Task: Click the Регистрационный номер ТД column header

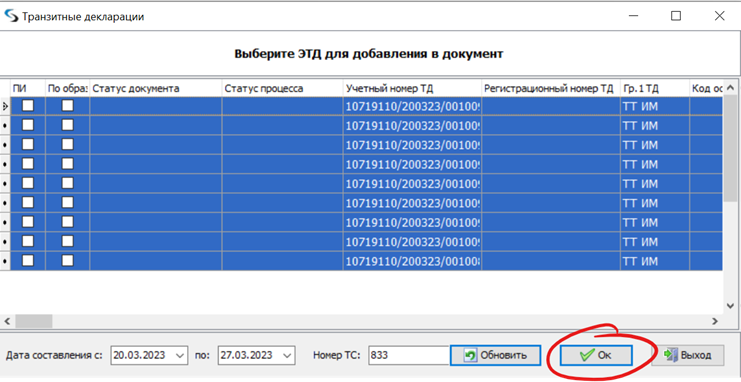Action: pos(551,88)
